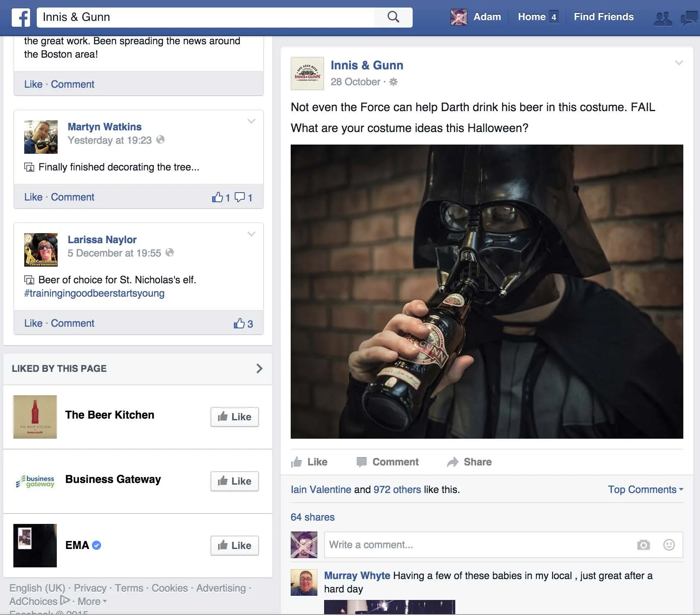Open the #trainingingoodbeerstartsyoung hashtag

click(x=94, y=293)
